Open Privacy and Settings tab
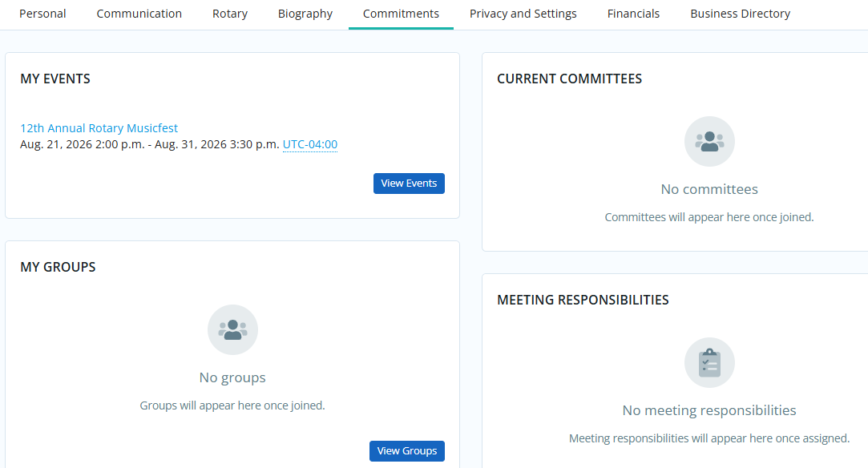The width and height of the screenshot is (868, 468). pyautogui.click(x=523, y=14)
